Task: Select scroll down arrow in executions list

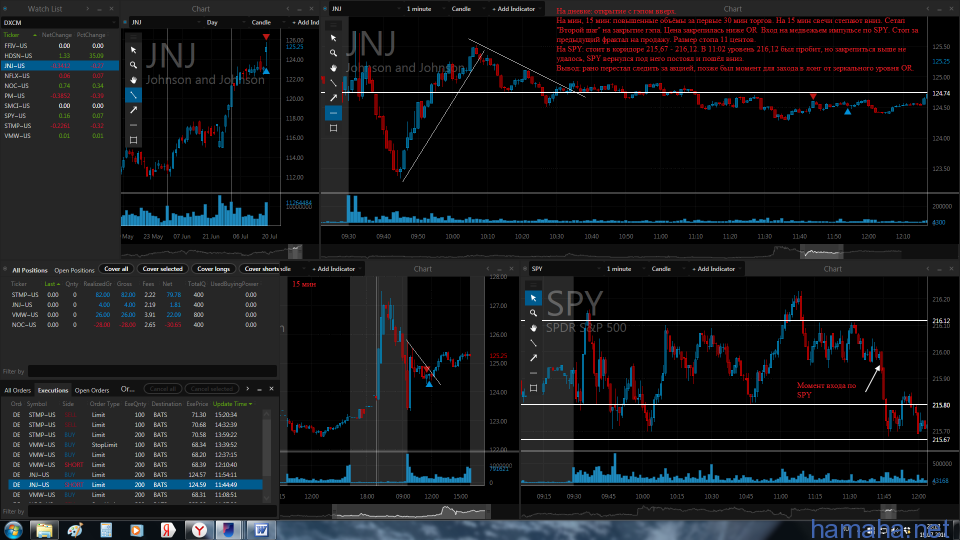Action: (266, 498)
